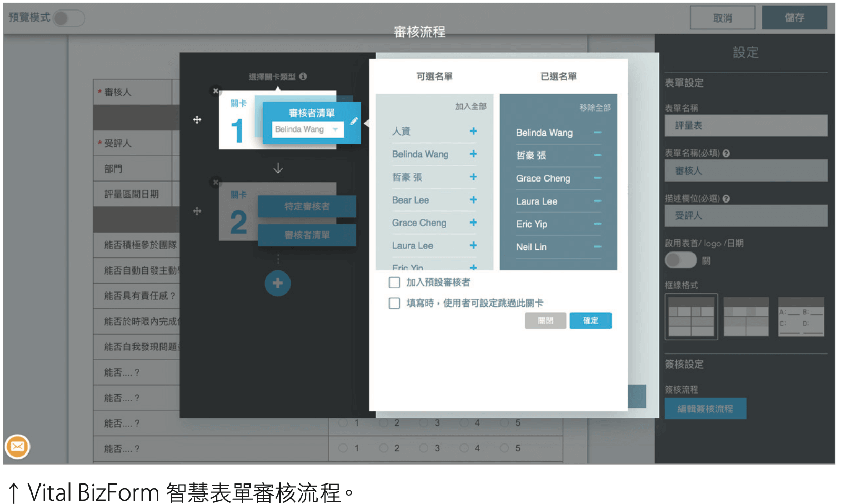
Task: Select the full grid border format
Action: click(691, 317)
